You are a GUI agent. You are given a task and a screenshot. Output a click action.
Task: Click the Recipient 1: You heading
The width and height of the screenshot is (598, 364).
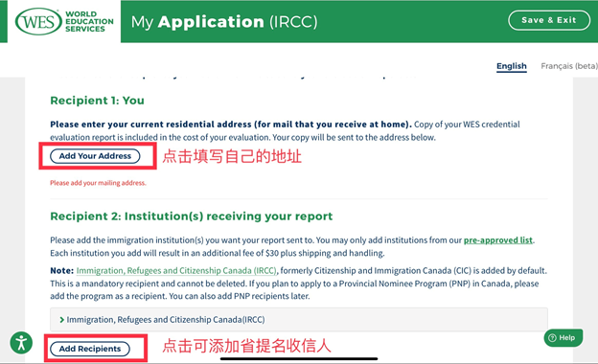click(x=97, y=101)
